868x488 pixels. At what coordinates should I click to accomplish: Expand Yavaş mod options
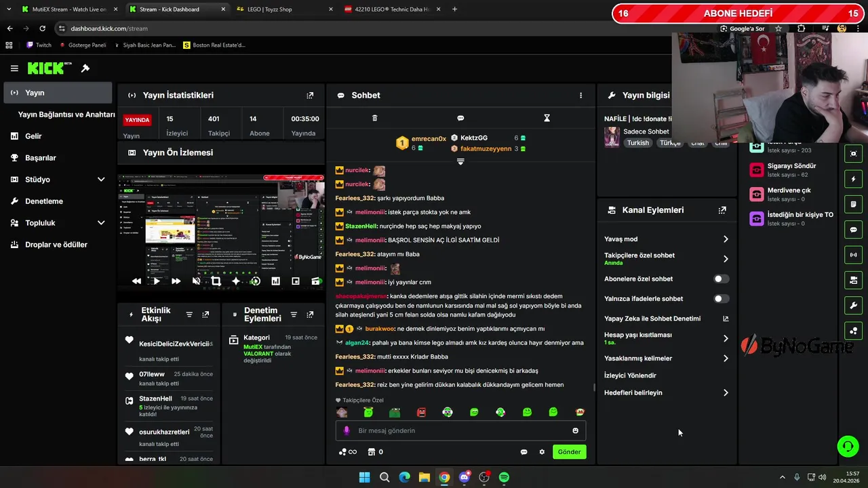click(x=726, y=239)
